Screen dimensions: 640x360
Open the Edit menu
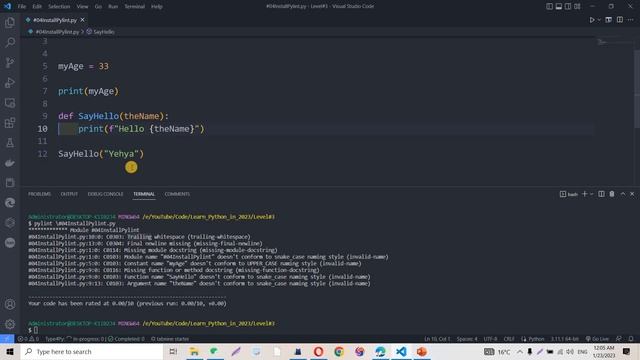[37, 6]
